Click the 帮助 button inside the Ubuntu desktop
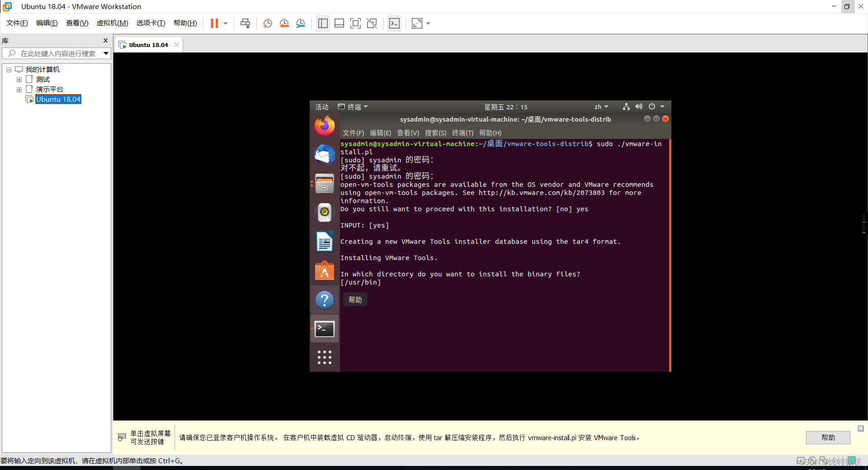Screen dimensions: 868x470 (354, 299)
